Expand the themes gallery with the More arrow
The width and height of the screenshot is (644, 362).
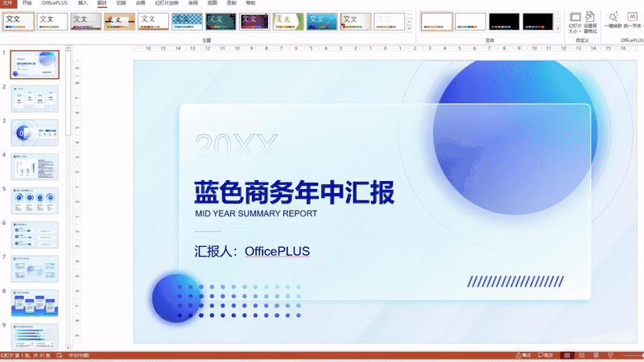pos(409,29)
